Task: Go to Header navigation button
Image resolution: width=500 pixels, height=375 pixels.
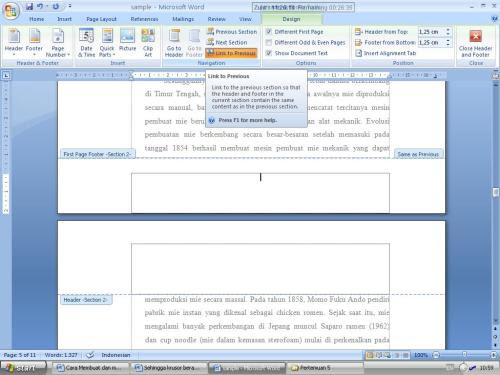Action: (174, 43)
